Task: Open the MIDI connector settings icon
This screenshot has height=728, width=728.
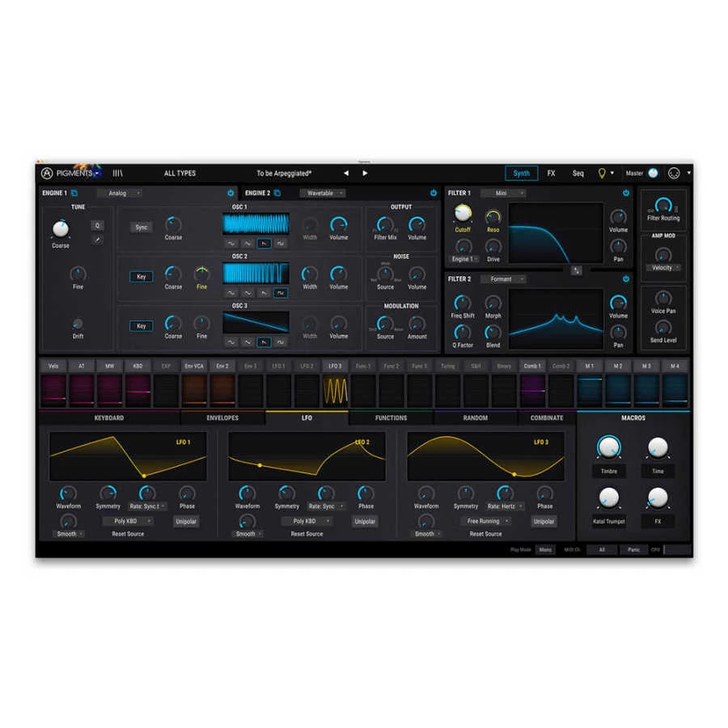Action: pyautogui.click(x=674, y=173)
